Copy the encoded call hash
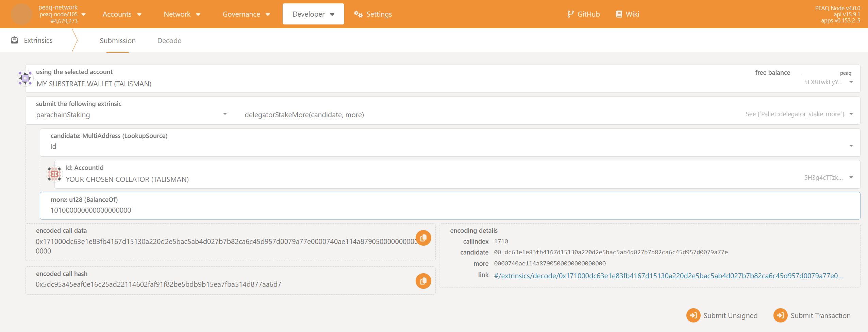 pos(423,281)
